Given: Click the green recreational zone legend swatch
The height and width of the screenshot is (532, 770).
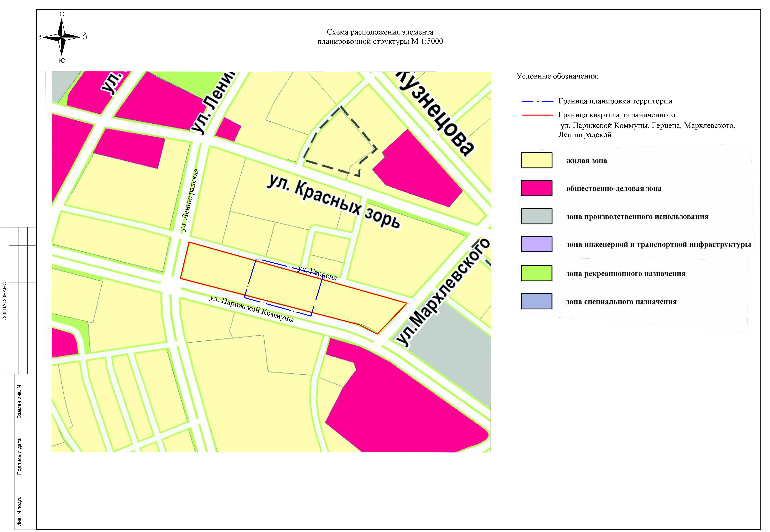Looking at the screenshot, I should [x=536, y=273].
